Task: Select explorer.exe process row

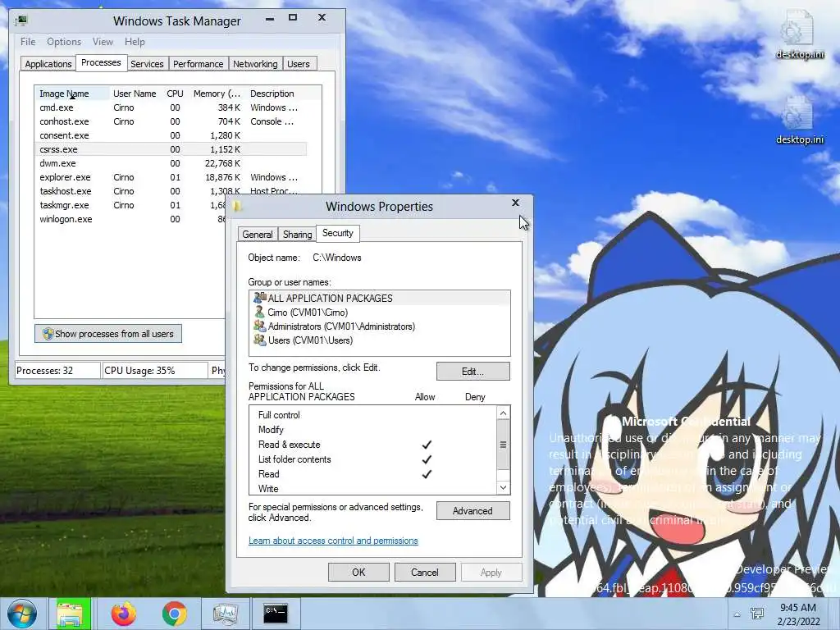Action: 171,177
